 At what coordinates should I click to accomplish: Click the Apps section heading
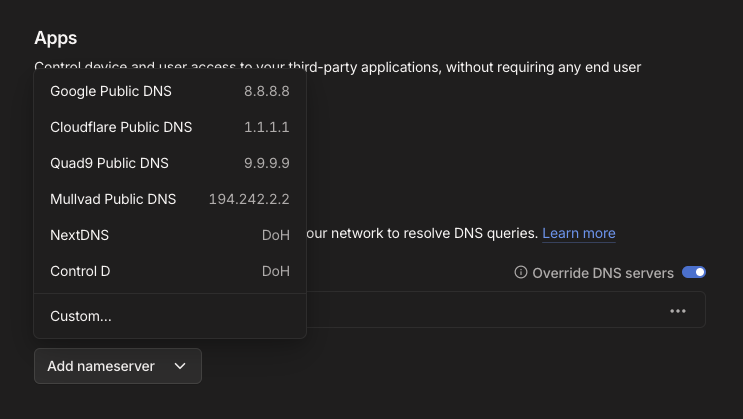56,38
